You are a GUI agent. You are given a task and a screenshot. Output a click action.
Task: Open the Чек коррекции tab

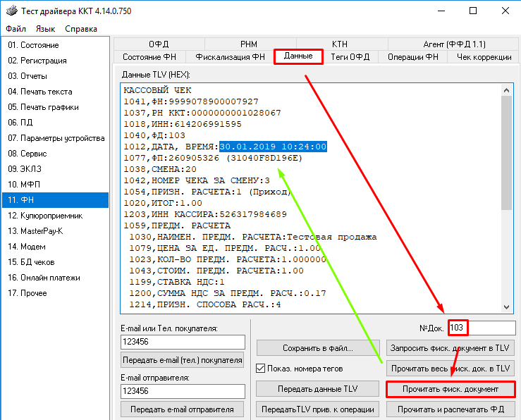tap(484, 57)
